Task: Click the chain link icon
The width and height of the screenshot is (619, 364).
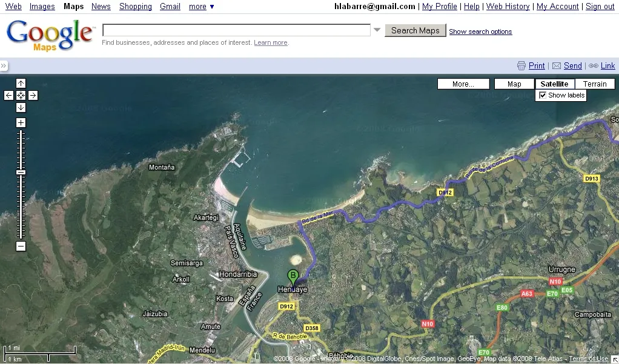Action: point(594,66)
